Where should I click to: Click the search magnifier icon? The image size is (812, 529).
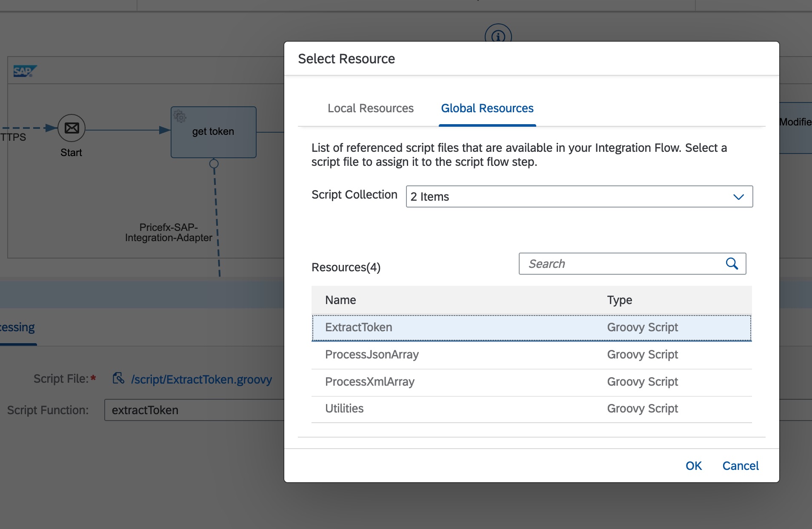pyautogui.click(x=732, y=264)
